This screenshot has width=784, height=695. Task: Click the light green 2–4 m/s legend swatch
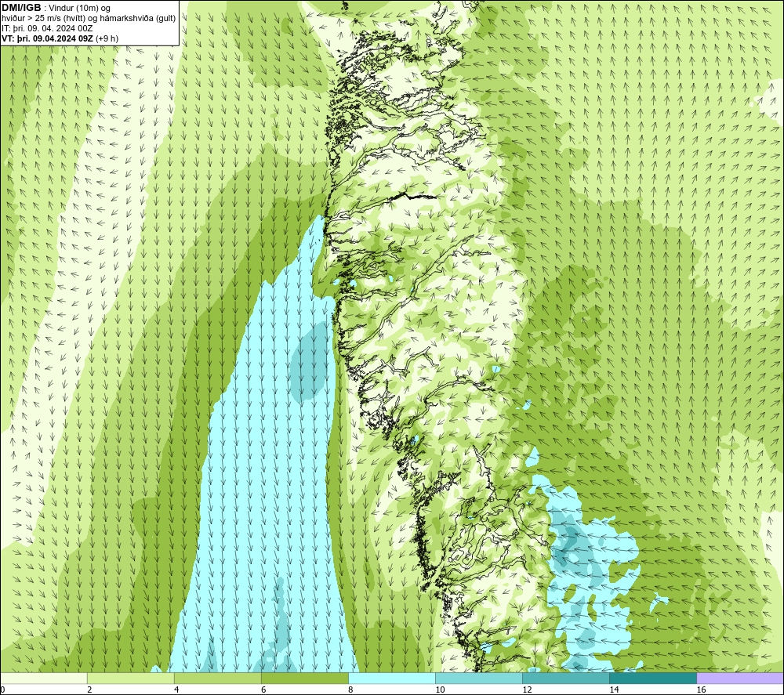pos(130,678)
